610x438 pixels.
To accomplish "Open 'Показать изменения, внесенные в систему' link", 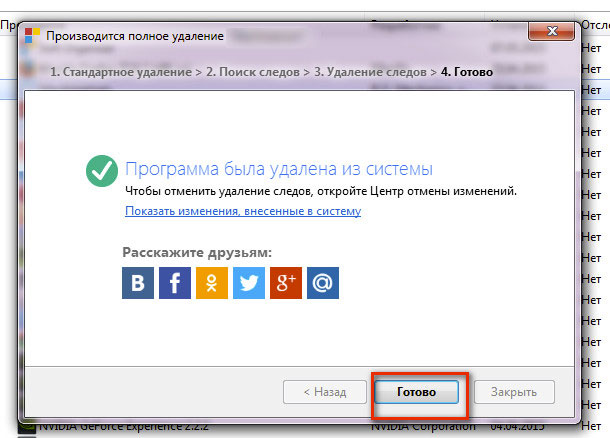I will 243,211.
